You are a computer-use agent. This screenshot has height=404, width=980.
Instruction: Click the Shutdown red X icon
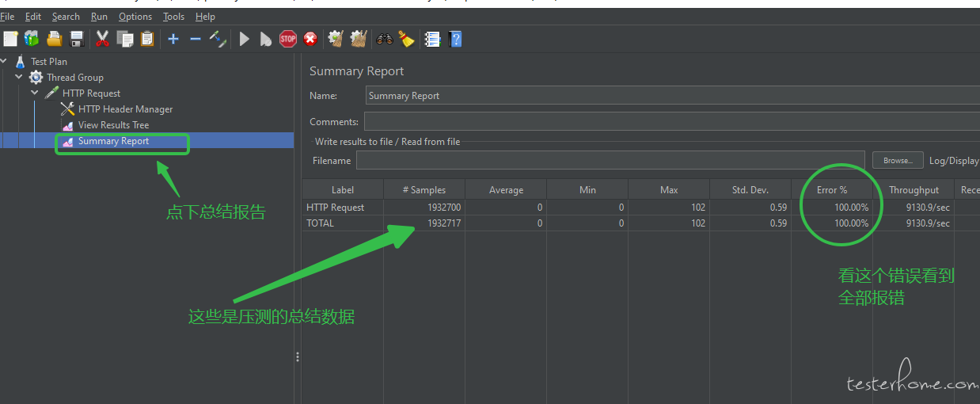click(310, 38)
